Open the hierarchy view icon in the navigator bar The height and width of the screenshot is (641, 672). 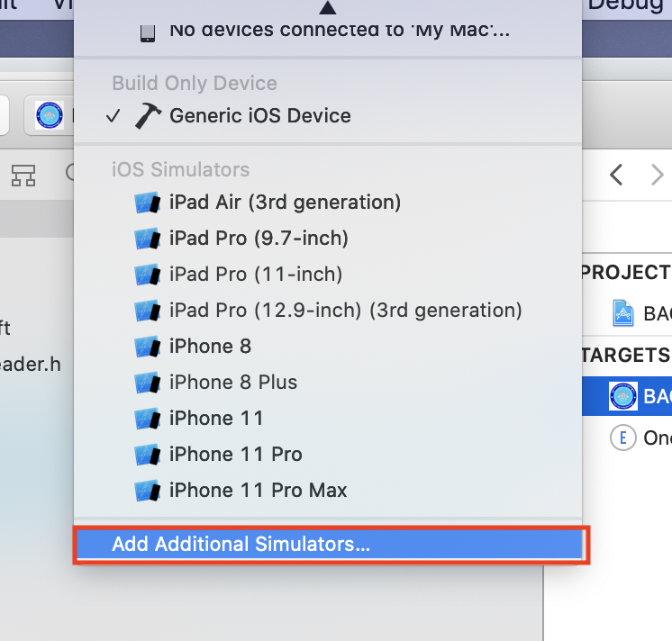(x=23, y=176)
